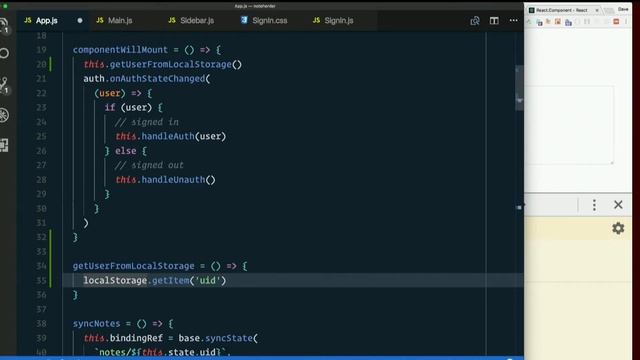Open the Extensions view in the activity bar

coord(4,145)
